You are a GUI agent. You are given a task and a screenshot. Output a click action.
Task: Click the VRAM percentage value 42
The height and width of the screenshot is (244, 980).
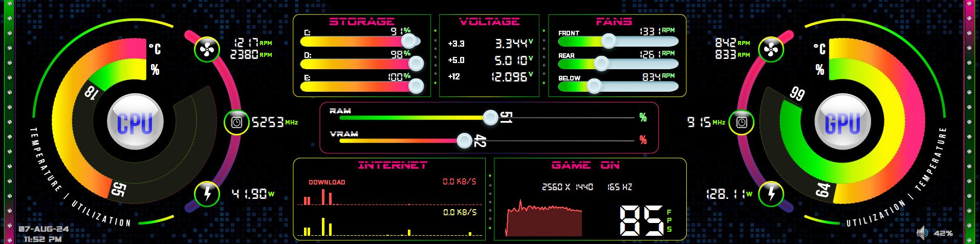(x=480, y=140)
